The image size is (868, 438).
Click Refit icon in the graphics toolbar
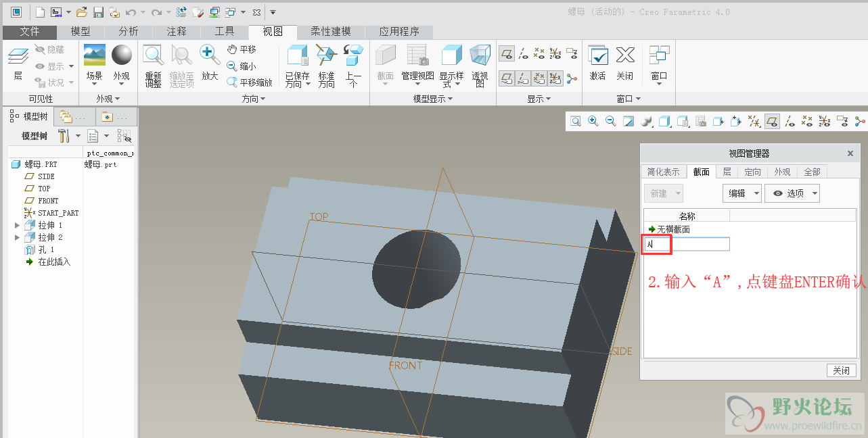pos(575,122)
